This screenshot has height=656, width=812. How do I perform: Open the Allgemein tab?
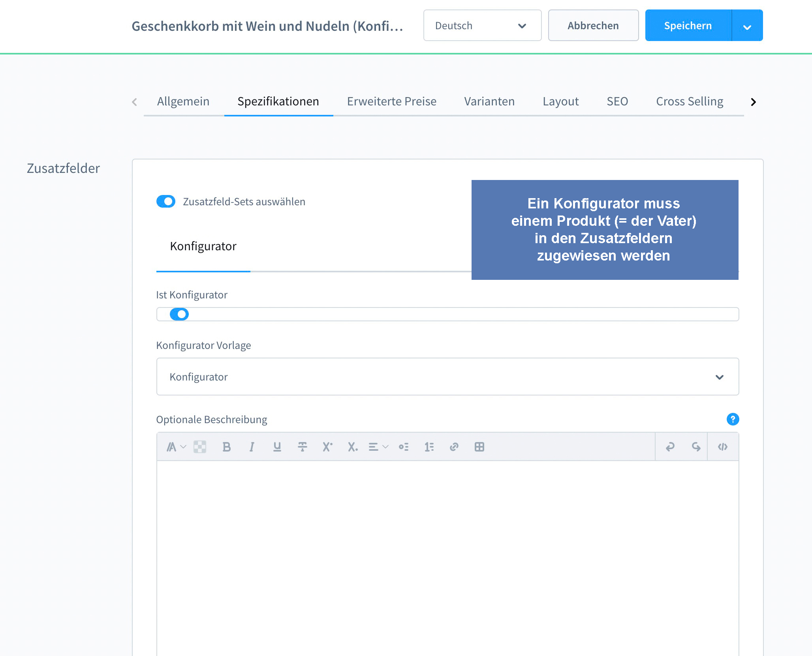pyautogui.click(x=183, y=101)
